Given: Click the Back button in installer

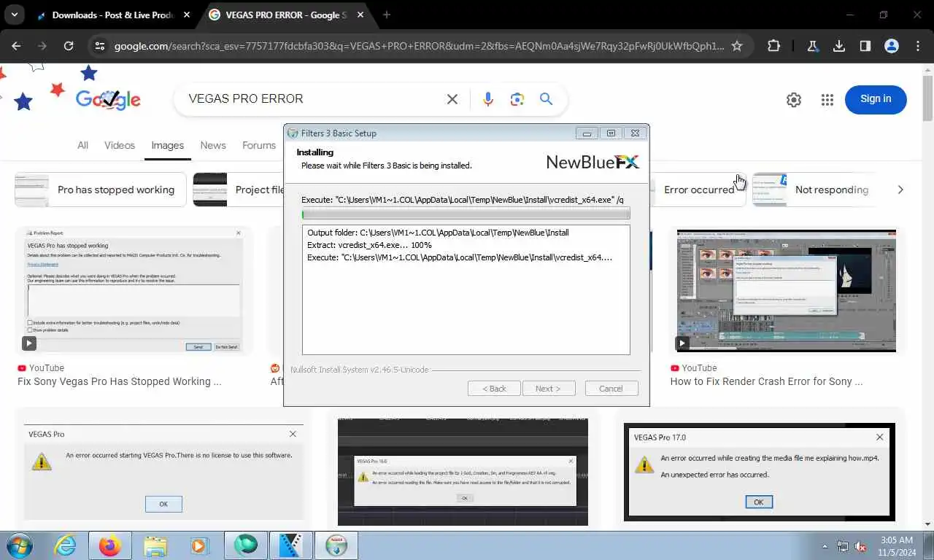Looking at the screenshot, I should (x=494, y=389).
